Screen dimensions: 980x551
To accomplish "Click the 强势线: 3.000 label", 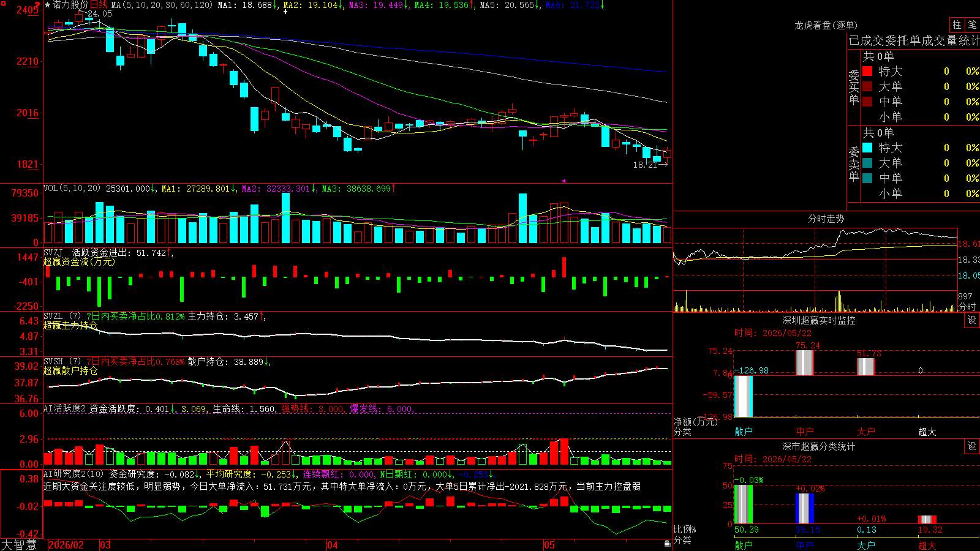I will pyautogui.click(x=313, y=408).
